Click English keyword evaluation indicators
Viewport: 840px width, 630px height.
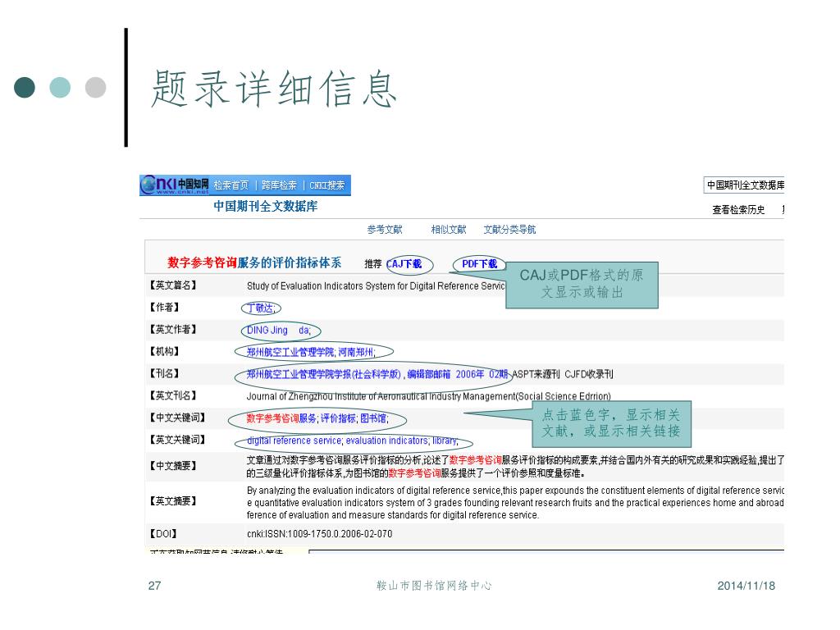click(387, 441)
